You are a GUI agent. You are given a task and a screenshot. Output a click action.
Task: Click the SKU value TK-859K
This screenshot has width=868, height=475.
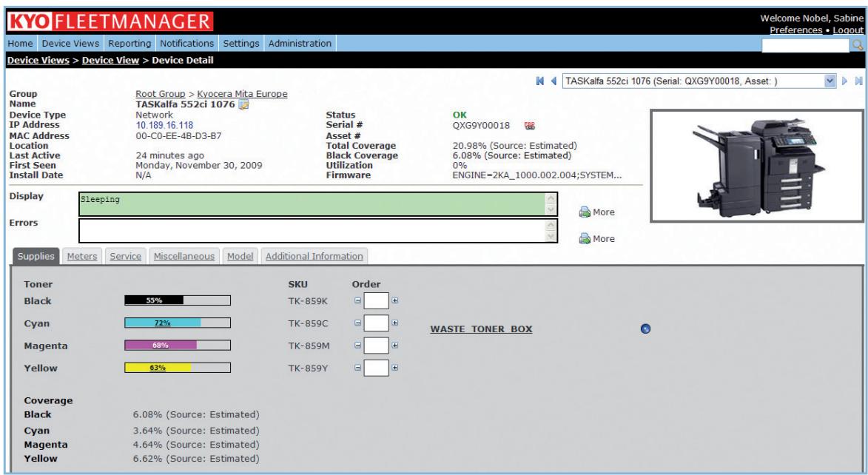pyautogui.click(x=308, y=301)
